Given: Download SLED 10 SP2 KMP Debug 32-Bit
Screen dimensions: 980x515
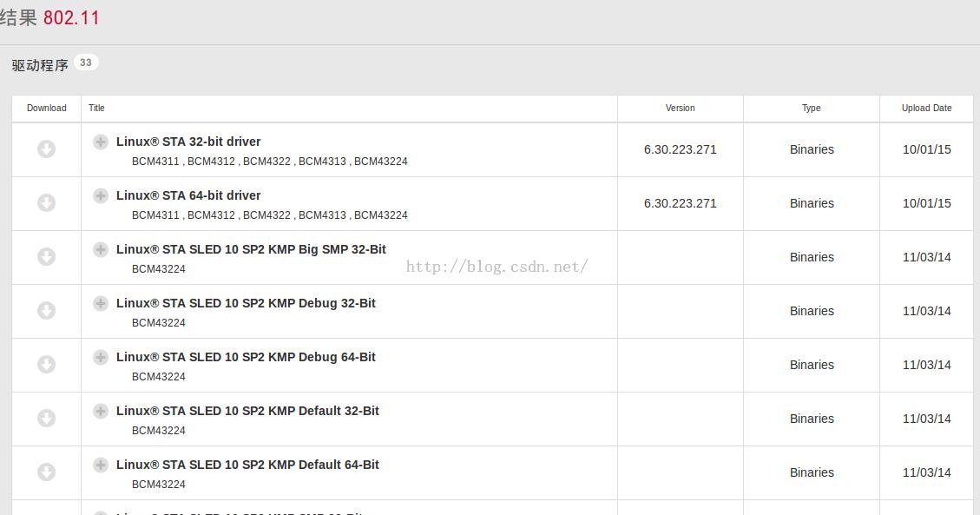Looking at the screenshot, I should pos(46,311).
